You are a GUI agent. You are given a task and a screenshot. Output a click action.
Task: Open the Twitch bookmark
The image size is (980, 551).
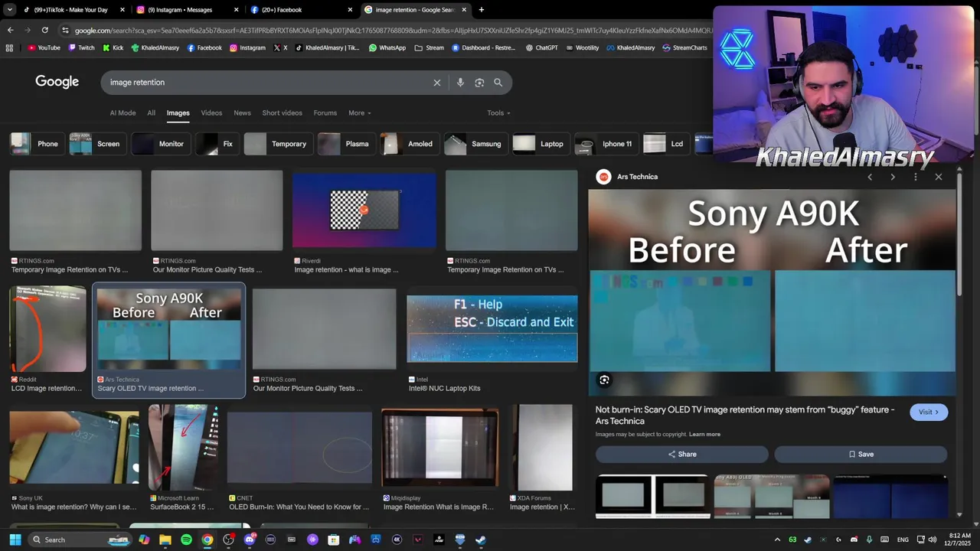coord(81,47)
